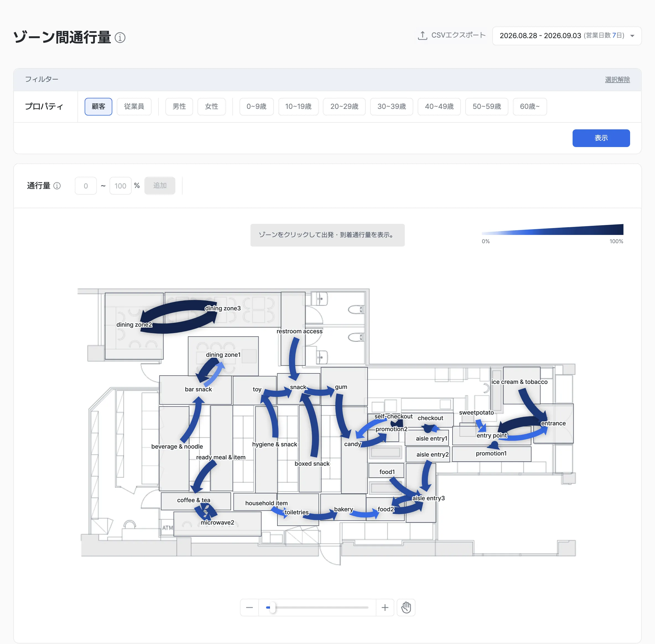Toggle the 50~59歳 age filter

[x=487, y=106]
